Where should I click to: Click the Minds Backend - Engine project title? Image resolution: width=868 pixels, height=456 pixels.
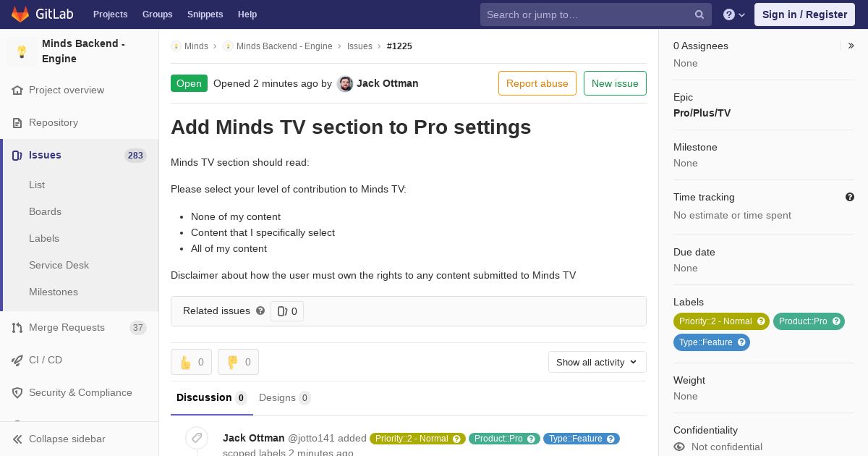coord(83,51)
